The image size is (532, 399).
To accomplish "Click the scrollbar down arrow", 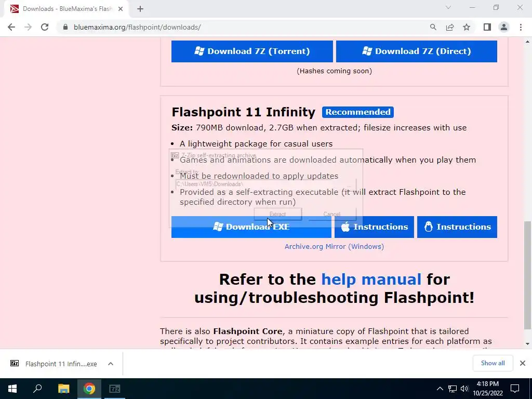I will (x=528, y=344).
